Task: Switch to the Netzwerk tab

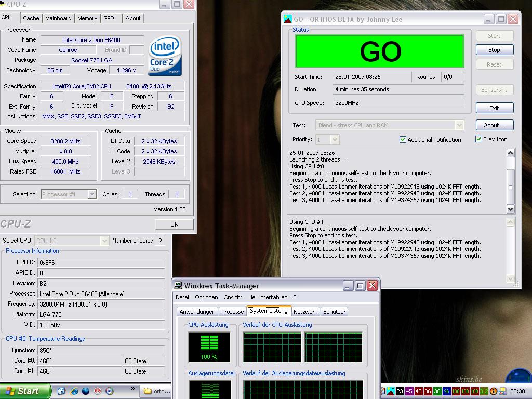Action: click(x=305, y=312)
